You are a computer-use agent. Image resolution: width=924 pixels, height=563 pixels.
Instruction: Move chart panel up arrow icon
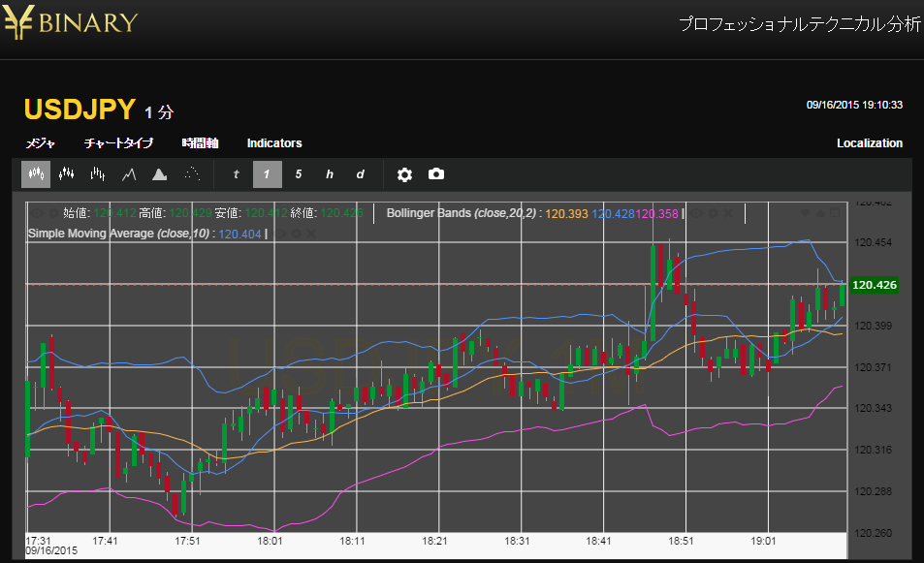(x=820, y=213)
